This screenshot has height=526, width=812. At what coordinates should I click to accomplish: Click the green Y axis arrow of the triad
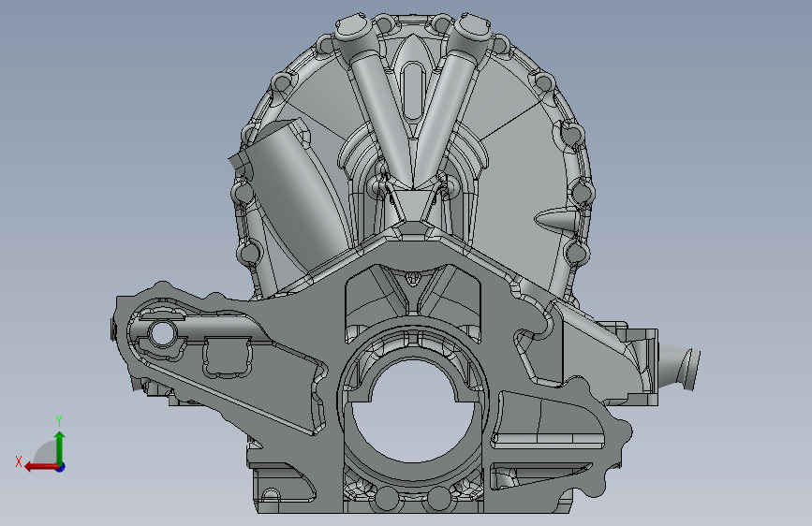tap(60, 447)
